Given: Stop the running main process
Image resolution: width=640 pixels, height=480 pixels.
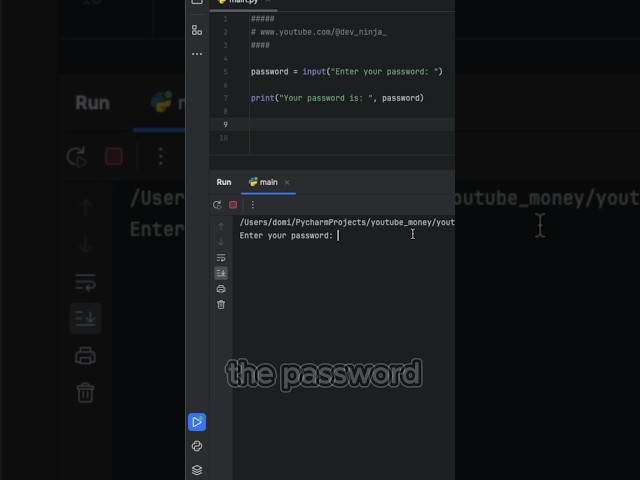Looking at the screenshot, I should [x=233, y=205].
